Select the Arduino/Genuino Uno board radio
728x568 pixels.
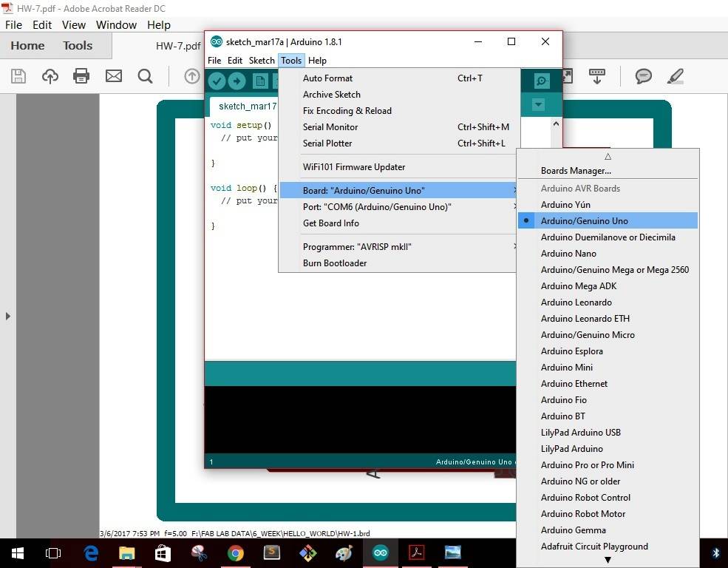608,220
